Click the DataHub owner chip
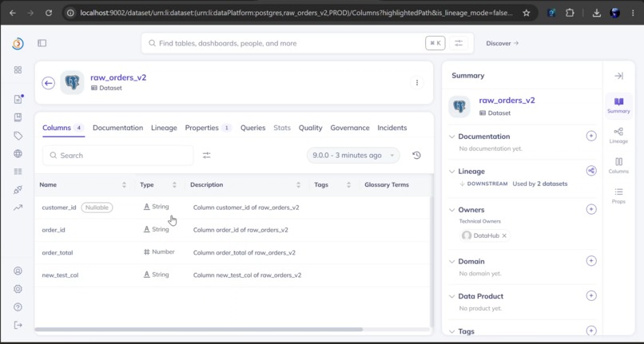Screen dimensions: 644x344 (x=485, y=235)
